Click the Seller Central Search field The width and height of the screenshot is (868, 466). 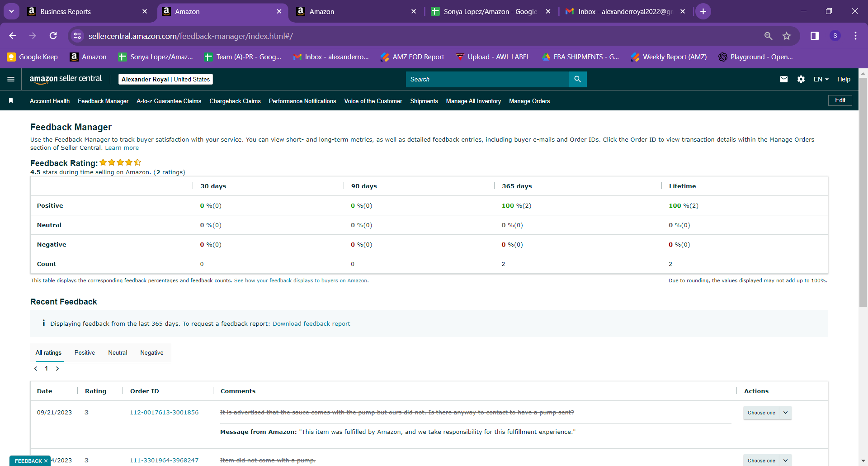click(487, 79)
